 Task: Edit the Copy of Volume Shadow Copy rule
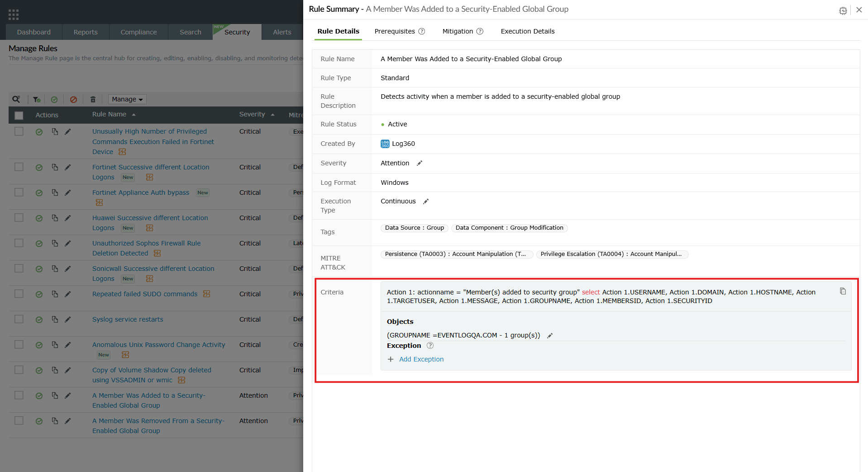(68, 370)
